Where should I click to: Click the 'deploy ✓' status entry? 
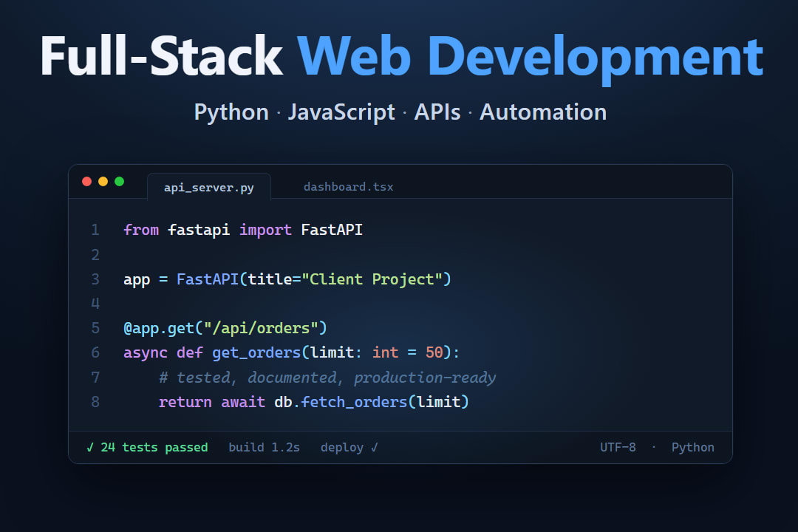349,448
